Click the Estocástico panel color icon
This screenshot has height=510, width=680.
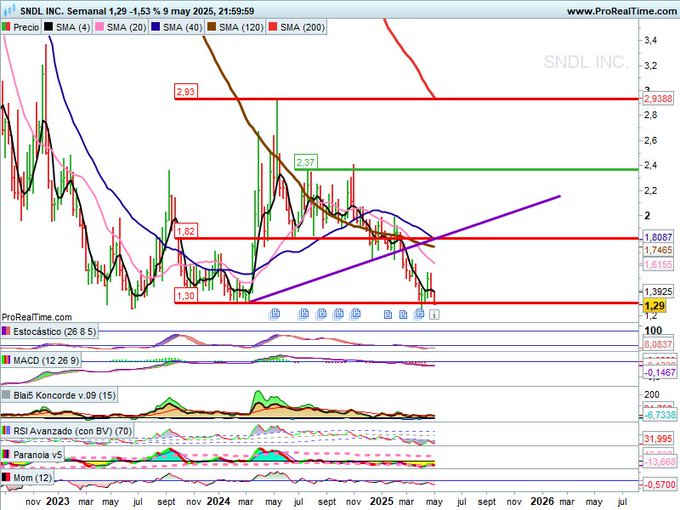(6, 331)
